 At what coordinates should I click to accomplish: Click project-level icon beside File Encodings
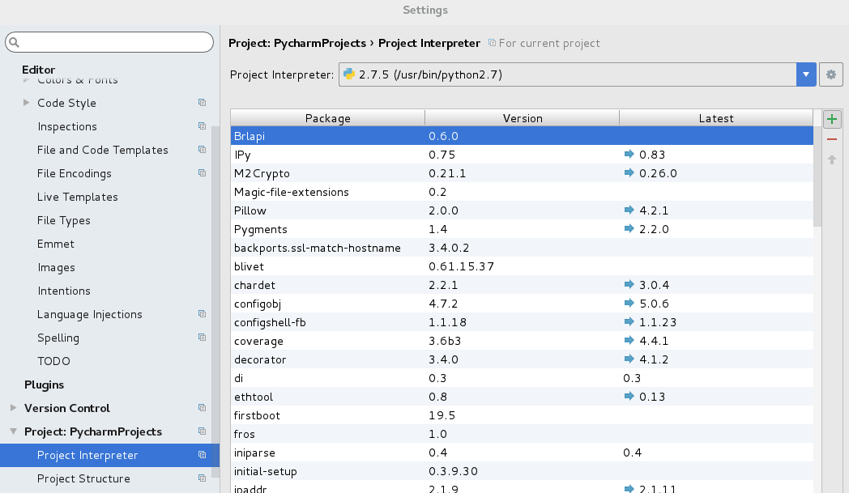pos(202,173)
